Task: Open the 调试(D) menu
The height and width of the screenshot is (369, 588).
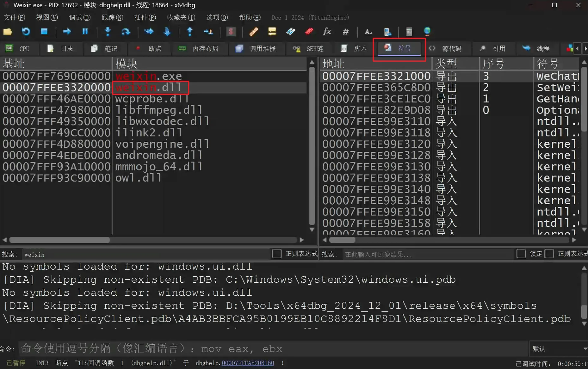Action: tap(80, 17)
